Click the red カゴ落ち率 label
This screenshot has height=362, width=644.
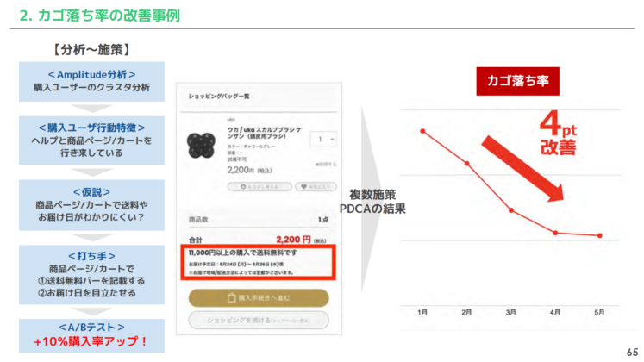(x=517, y=81)
